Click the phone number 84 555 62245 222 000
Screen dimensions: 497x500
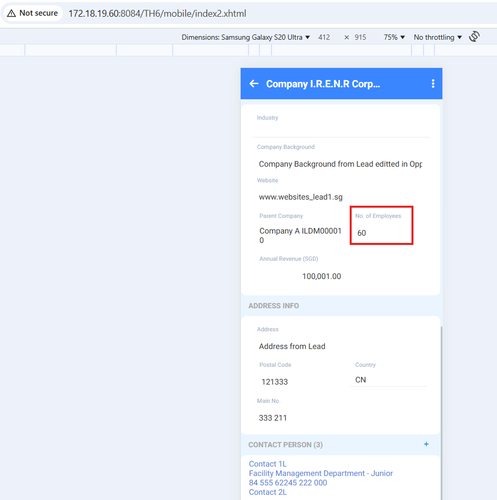point(288,482)
